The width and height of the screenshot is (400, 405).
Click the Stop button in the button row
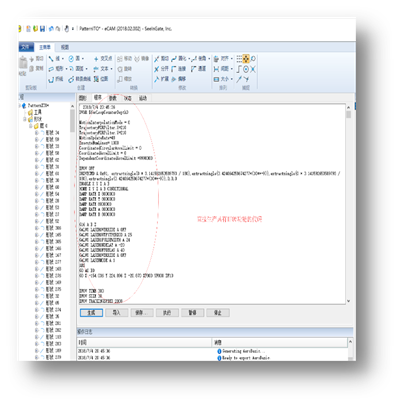(218, 313)
